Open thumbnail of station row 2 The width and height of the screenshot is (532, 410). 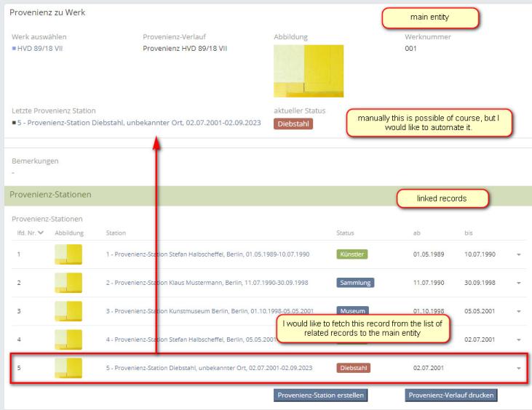pyautogui.click(x=68, y=283)
